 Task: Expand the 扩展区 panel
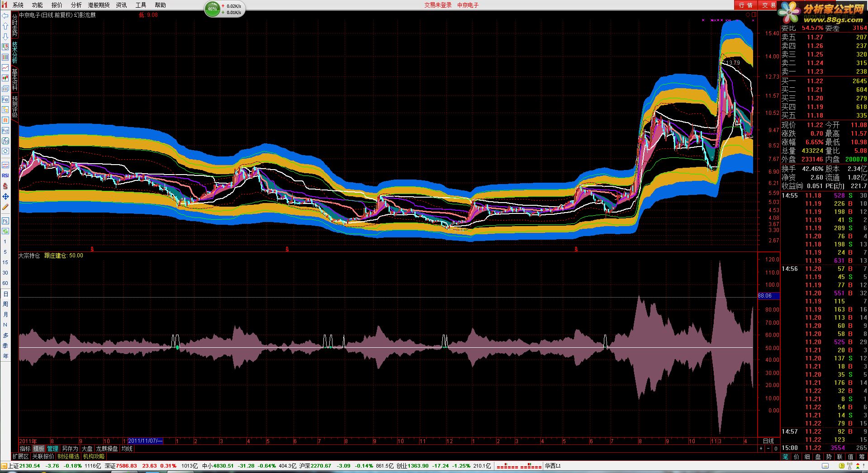20,457
